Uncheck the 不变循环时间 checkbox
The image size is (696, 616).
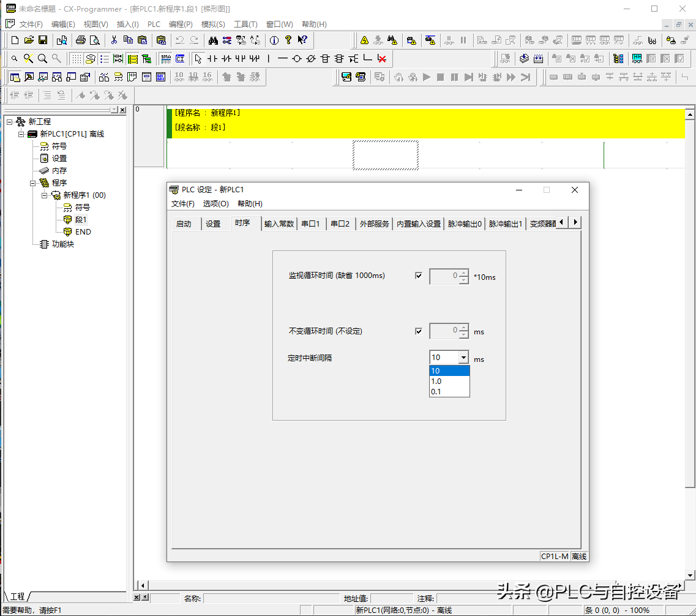tap(419, 331)
